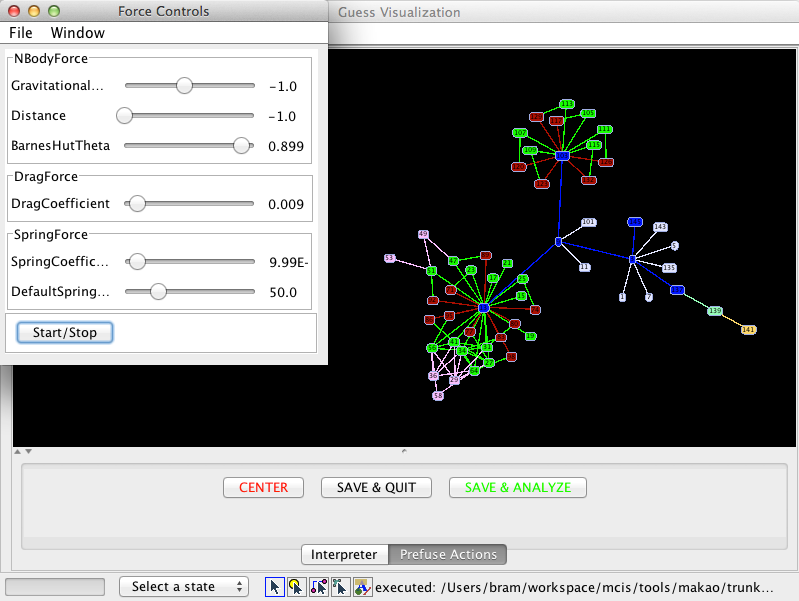Switch to the Interpreter tab

click(344, 554)
